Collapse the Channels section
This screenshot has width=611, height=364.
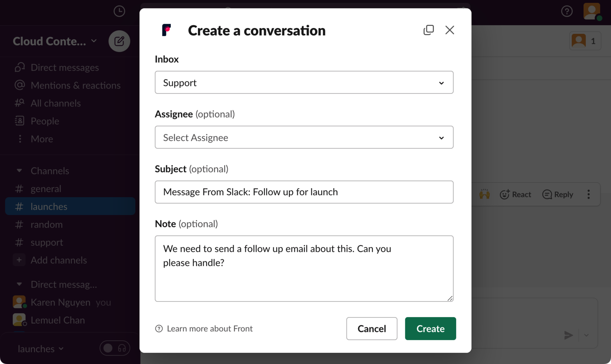point(19,171)
